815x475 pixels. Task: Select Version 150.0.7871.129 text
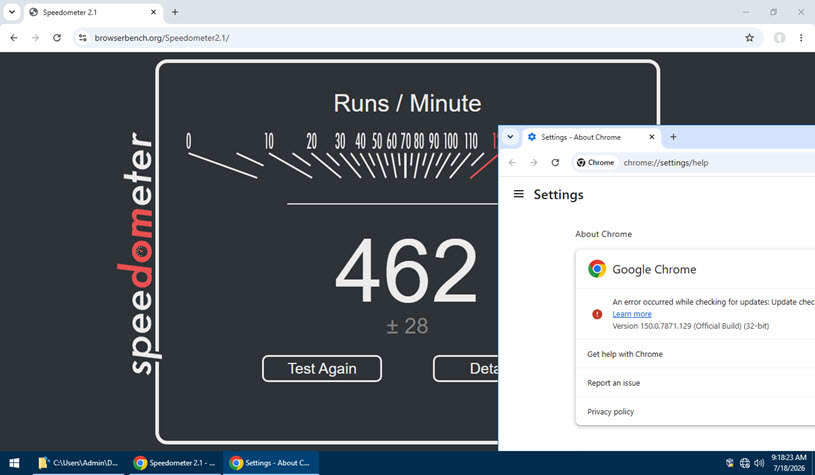point(690,326)
